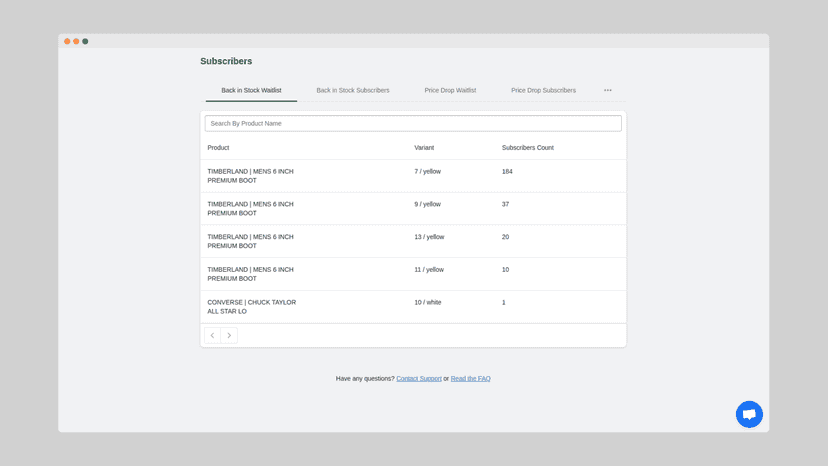Select the subscriber count 20

point(505,237)
